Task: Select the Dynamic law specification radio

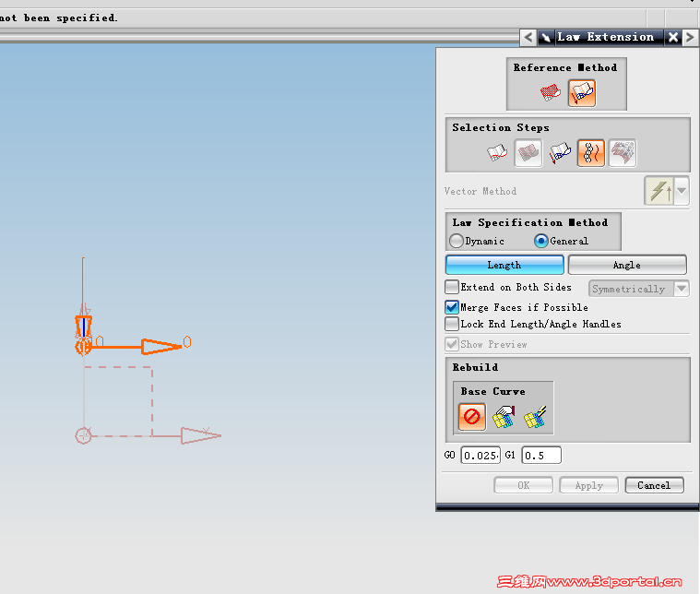Action: [x=457, y=241]
